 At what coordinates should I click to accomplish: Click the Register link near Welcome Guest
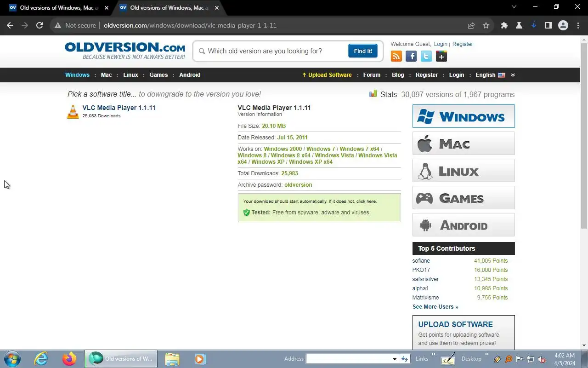(463, 44)
